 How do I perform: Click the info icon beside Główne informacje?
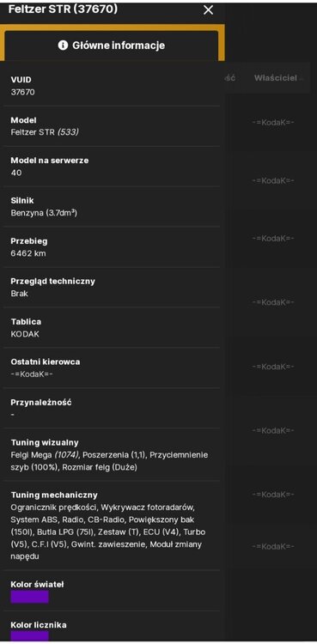tap(63, 46)
